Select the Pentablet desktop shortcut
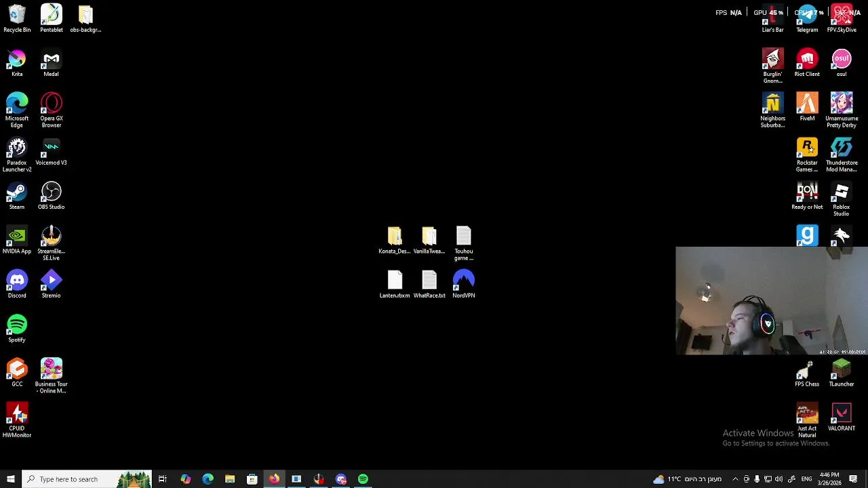 click(x=52, y=18)
